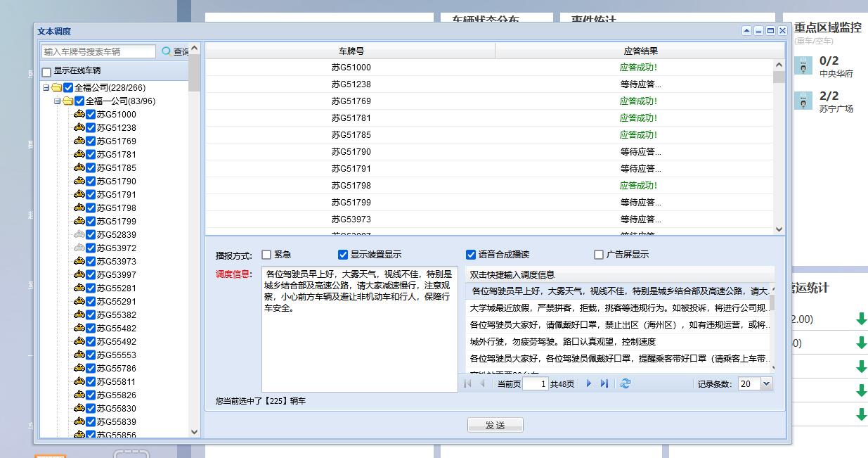Image resolution: width=868 pixels, height=458 pixels.
Task: Click the 车牌号 column header
Action: click(x=351, y=51)
